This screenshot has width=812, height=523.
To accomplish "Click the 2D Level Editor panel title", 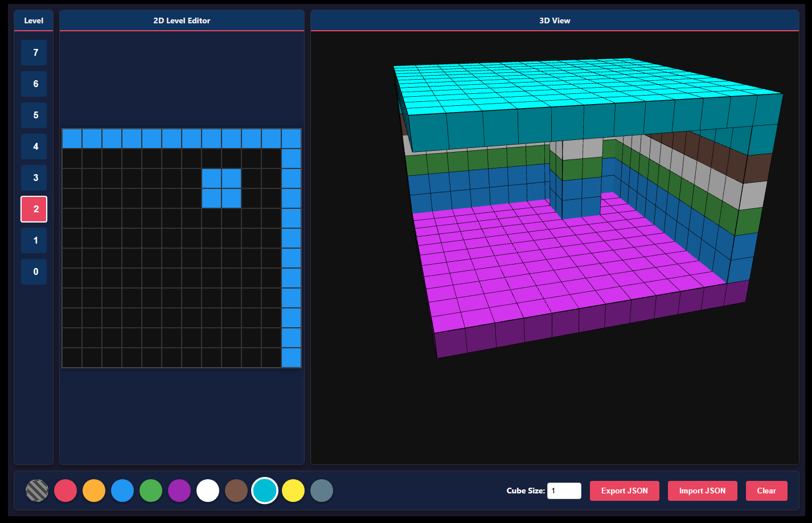I will click(182, 20).
